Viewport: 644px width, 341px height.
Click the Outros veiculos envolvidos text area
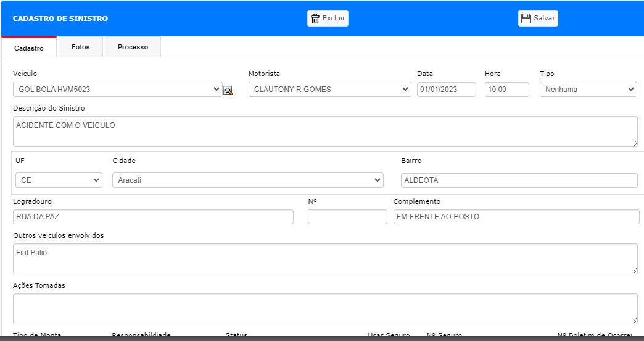coord(325,259)
